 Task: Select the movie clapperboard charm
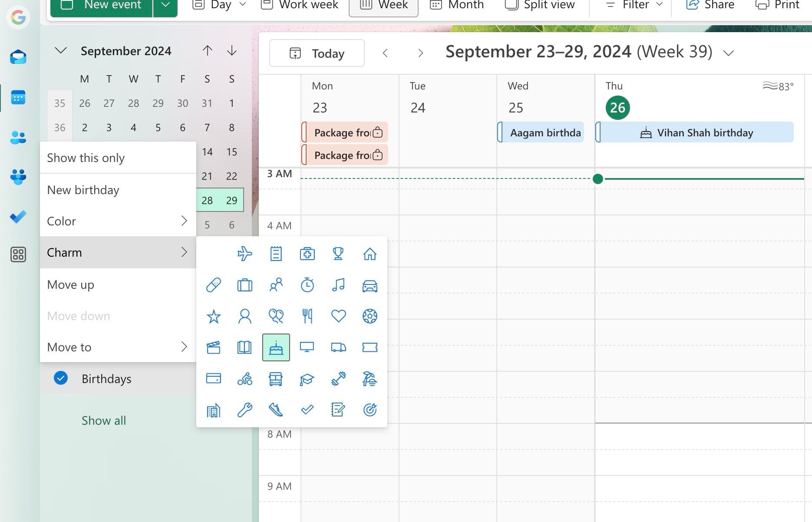click(214, 347)
